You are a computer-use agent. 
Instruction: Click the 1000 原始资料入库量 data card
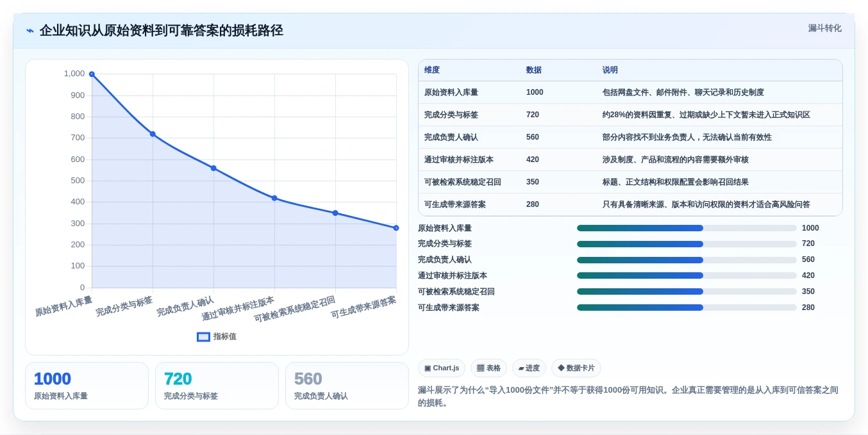click(x=87, y=386)
